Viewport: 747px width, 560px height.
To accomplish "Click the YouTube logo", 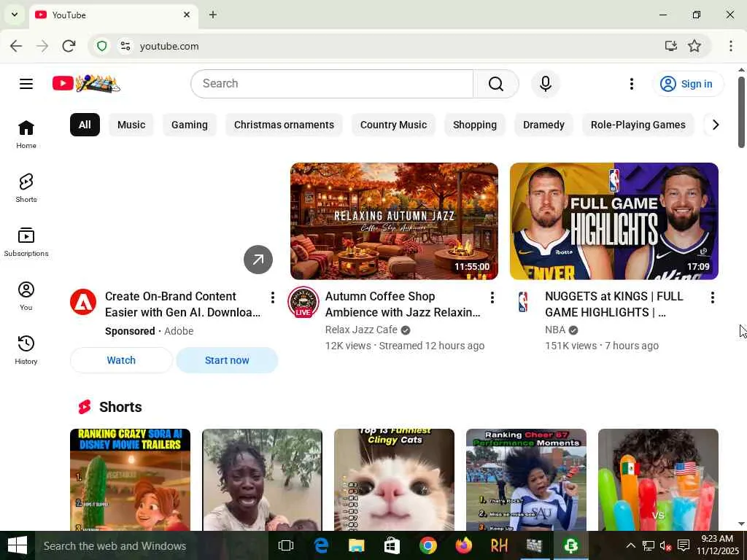I will [x=86, y=84].
